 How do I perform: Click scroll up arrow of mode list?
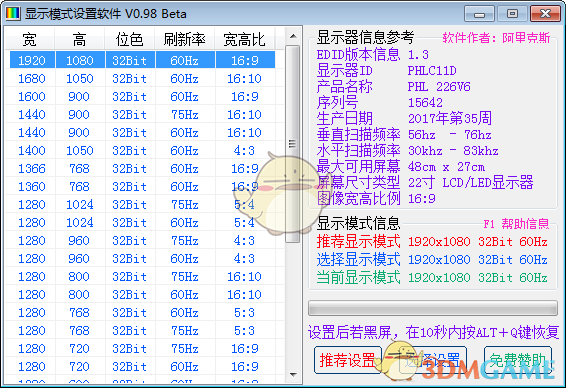point(293,36)
